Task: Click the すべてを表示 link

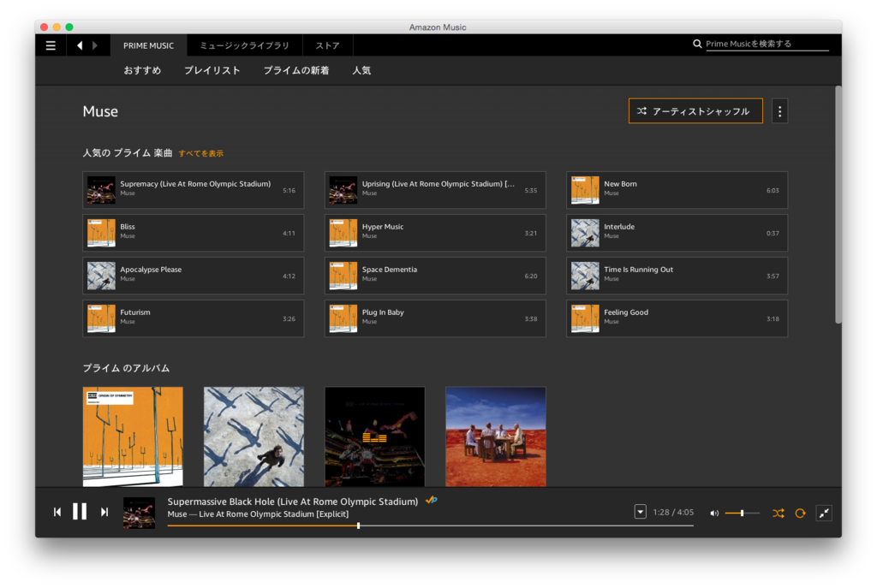Action: click(200, 153)
